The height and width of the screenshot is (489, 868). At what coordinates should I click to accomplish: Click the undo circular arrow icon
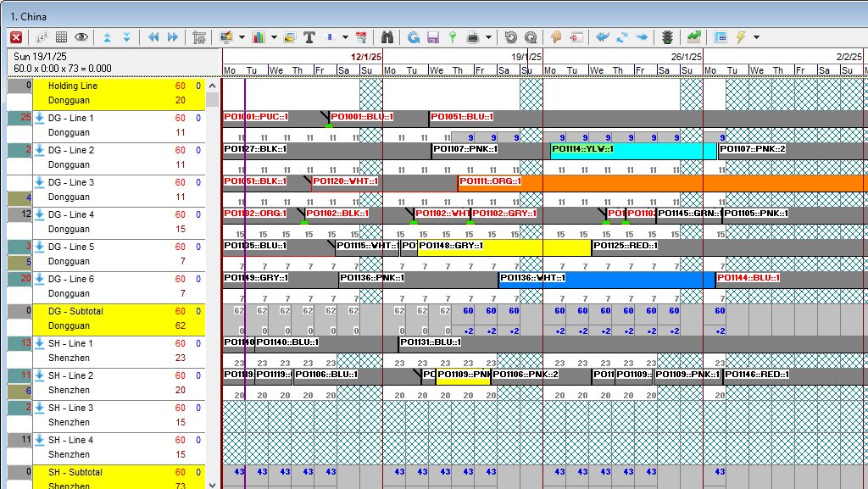click(510, 37)
